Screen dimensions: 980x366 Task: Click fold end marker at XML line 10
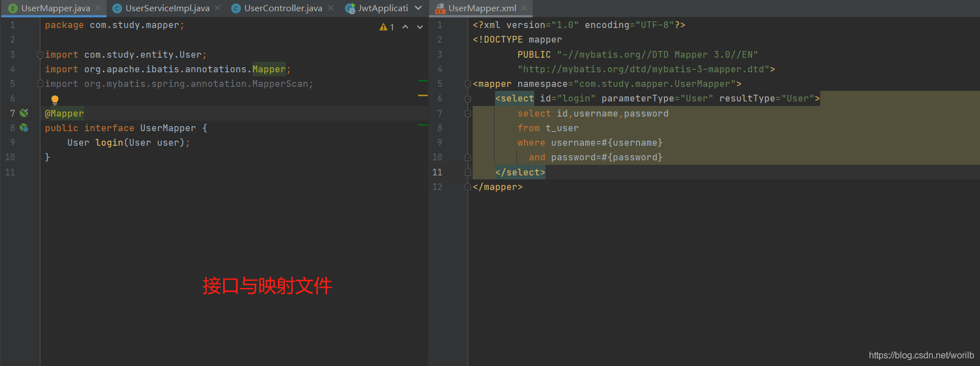468,157
